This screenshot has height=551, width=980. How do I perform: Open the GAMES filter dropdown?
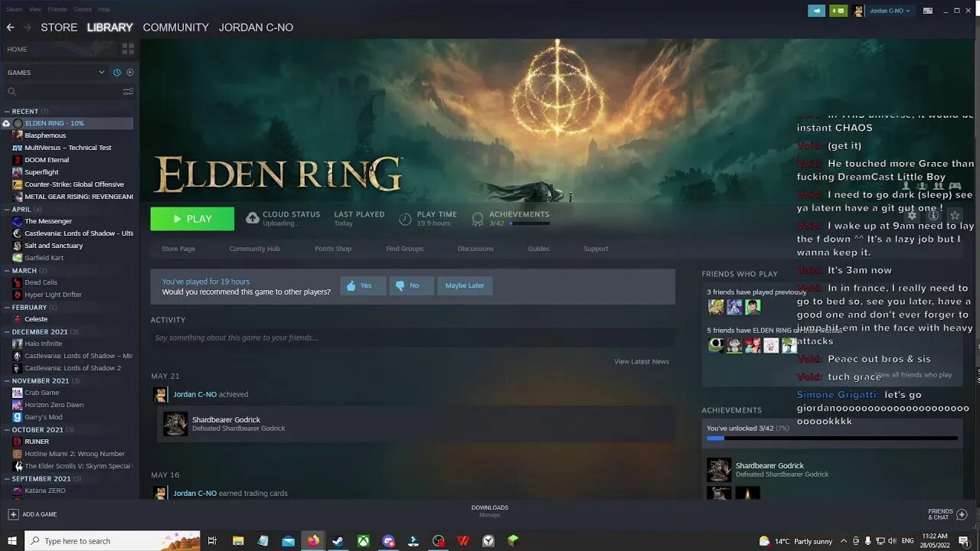coord(56,73)
